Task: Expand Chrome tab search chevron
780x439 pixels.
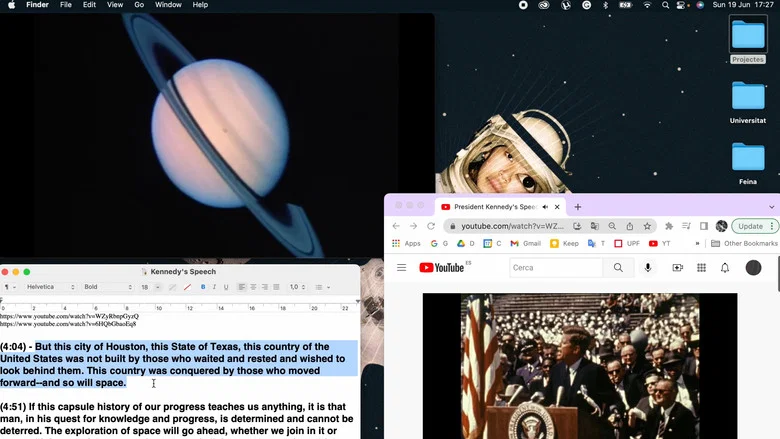Action: point(772,207)
